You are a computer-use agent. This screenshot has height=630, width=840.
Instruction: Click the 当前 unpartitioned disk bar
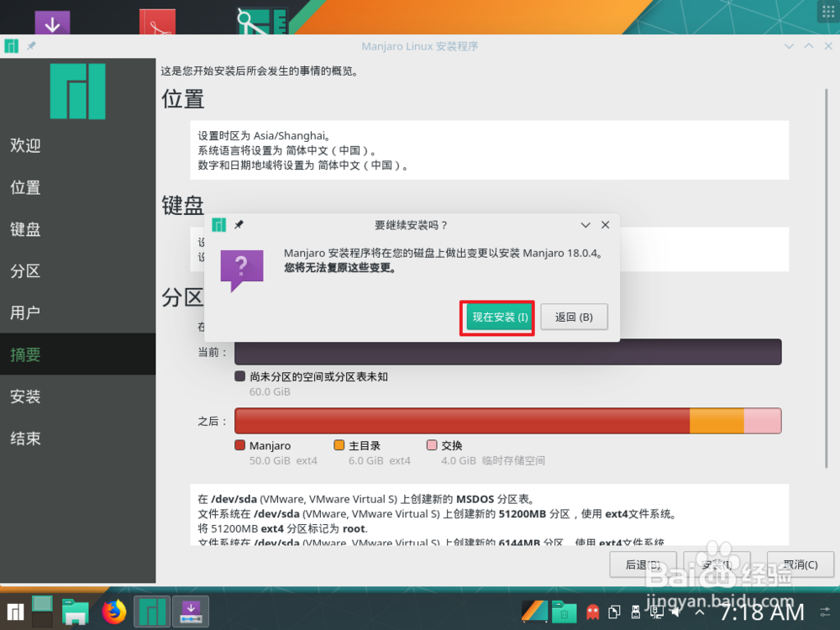pos(508,352)
